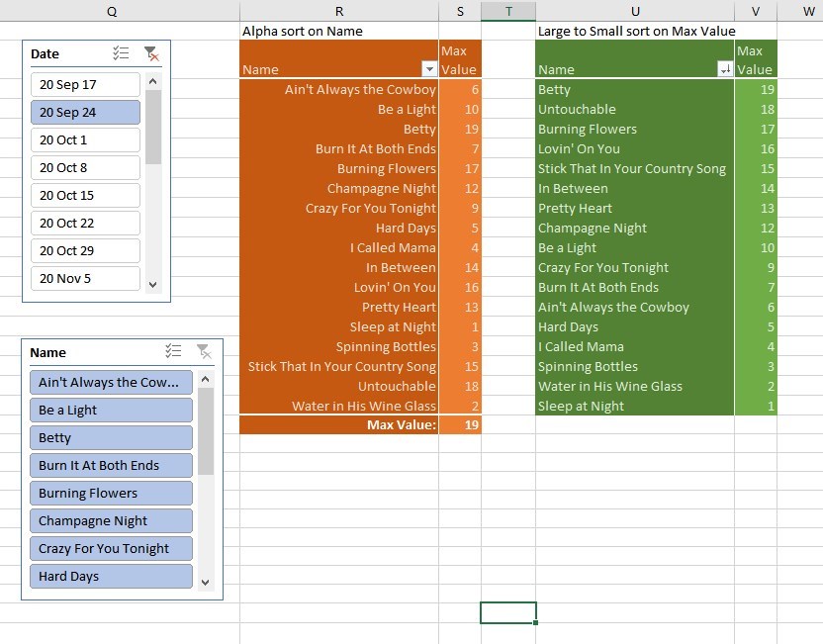Select 'Betty' in the green table
823x644 pixels.
coord(635,89)
